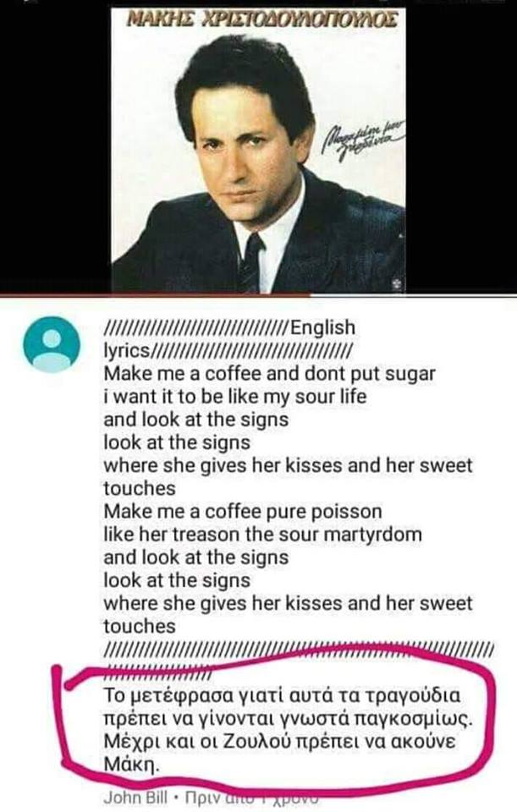Tap the 'Make me a coffee and dont put sugar' line
The width and height of the screenshot is (517, 812).
[269, 374]
